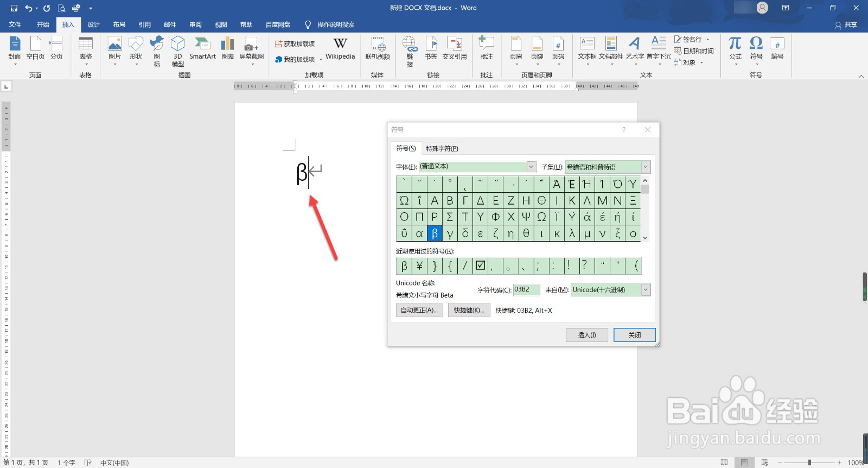Pick the ¥ recently used symbol
868x468 pixels.
419,266
